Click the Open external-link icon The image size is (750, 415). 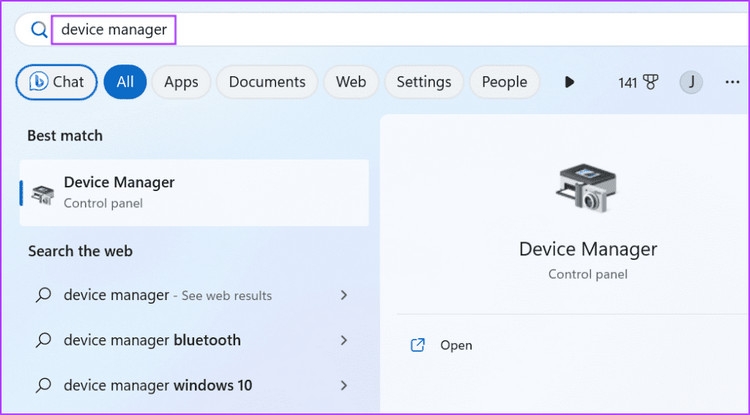click(x=418, y=345)
